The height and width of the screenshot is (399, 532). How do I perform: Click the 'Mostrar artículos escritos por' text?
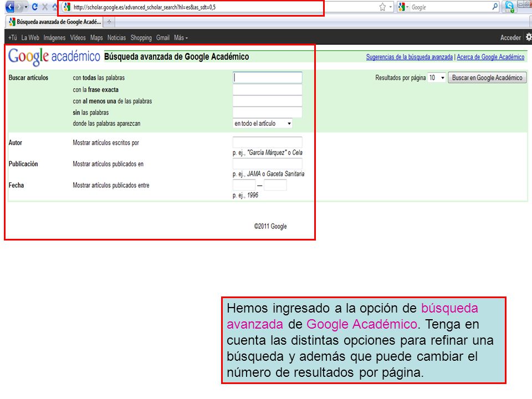[x=106, y=142]
